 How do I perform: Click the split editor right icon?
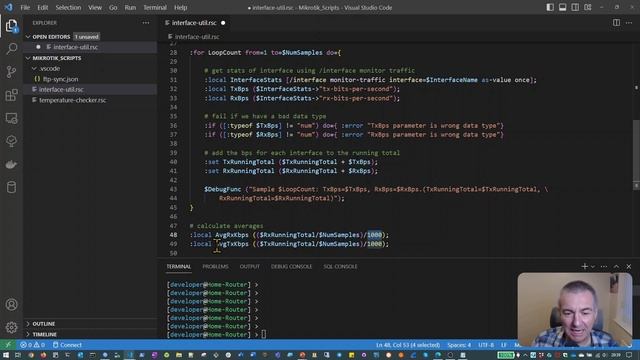[616, 23]
